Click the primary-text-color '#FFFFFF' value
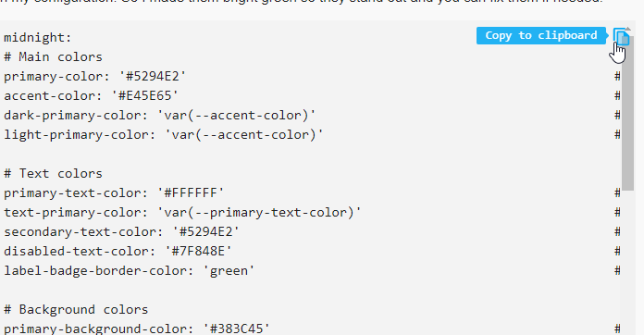 point(191,193)
